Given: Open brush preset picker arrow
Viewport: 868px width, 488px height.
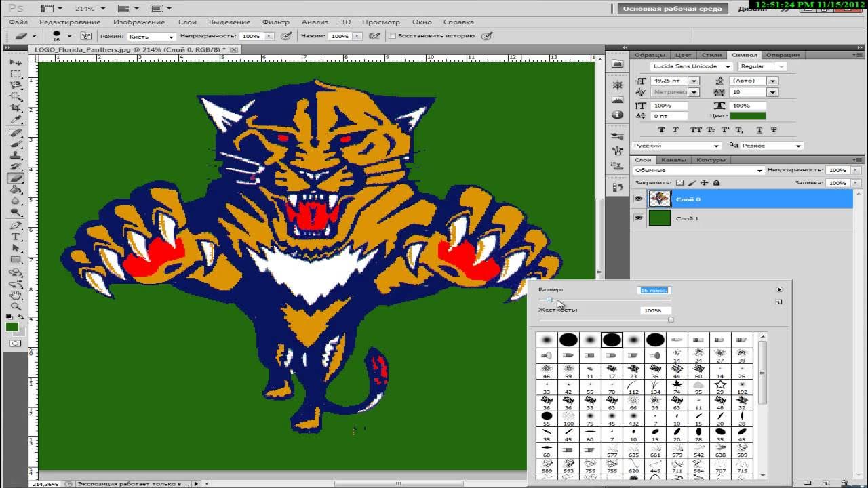Looking at the screenshot, I should point(69,36).
